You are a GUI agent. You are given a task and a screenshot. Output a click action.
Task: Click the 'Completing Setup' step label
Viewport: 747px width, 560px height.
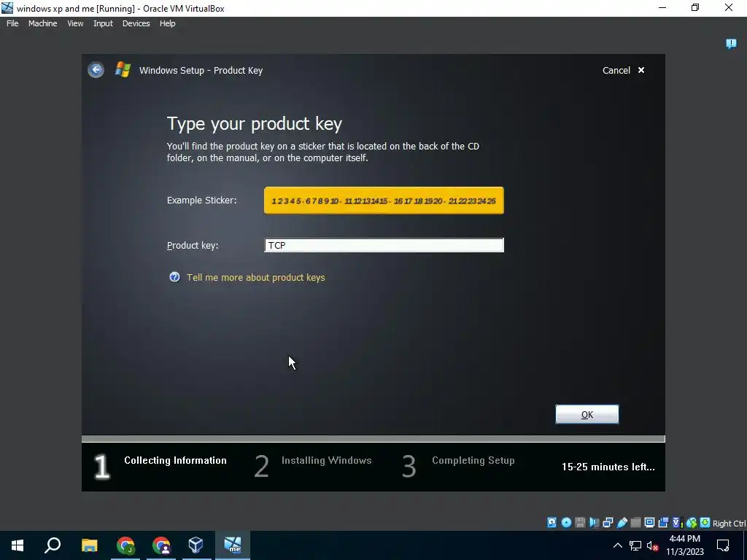click(473, 461)
